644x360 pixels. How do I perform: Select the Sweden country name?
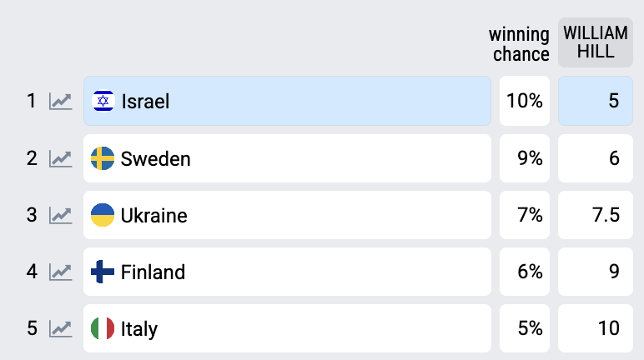click(156, 158)
